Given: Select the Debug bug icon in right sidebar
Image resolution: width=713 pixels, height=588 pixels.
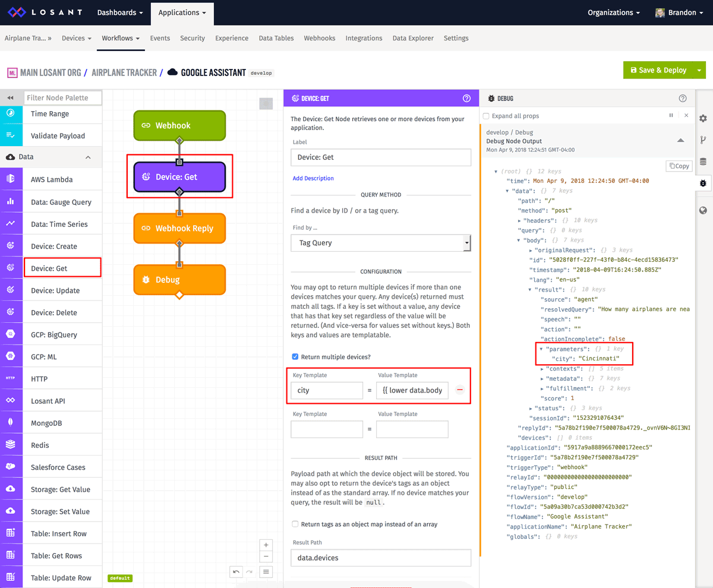Looking at the screenshot, I should (x=703, y=183).
